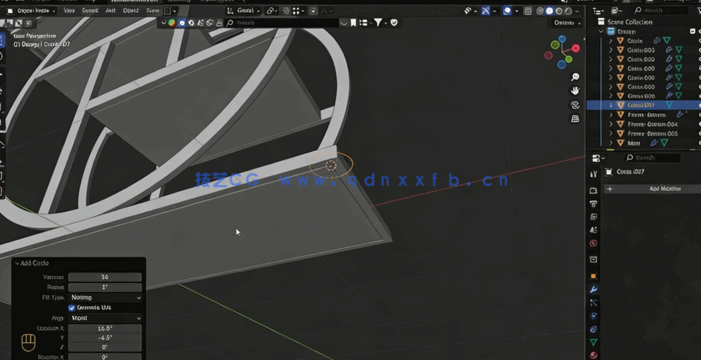
Task: Open the Object menu in viewport header
Action: (131, 10)
